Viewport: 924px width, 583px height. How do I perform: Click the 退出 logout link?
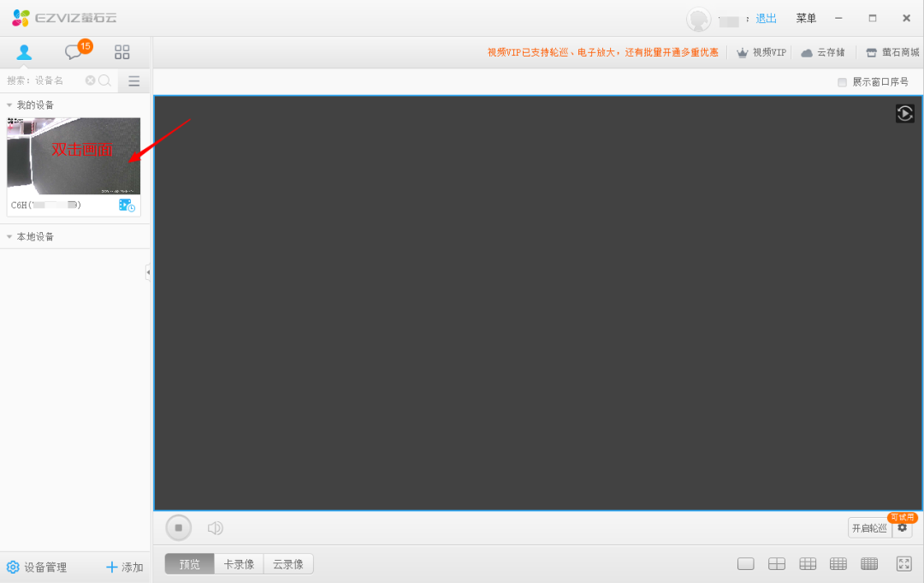[766, 19]
